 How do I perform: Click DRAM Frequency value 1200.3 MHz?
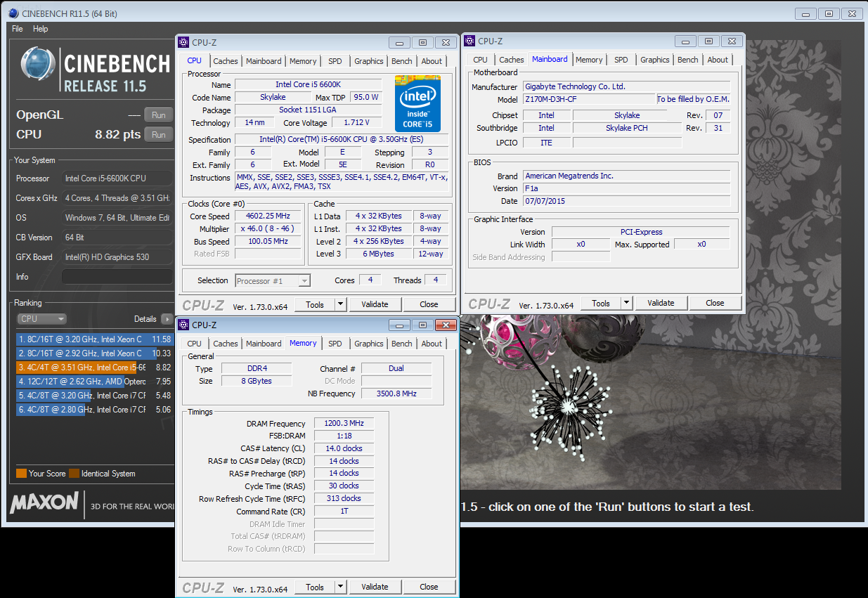[x=344, y=424]
